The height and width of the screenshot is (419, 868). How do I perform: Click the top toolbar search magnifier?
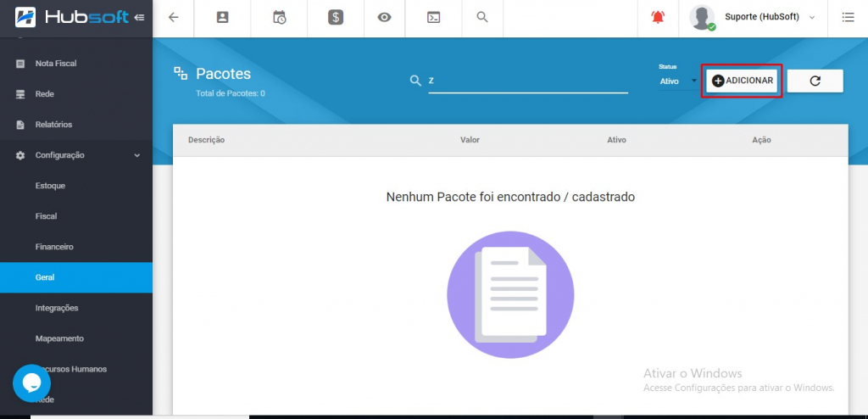coord(482,17)
